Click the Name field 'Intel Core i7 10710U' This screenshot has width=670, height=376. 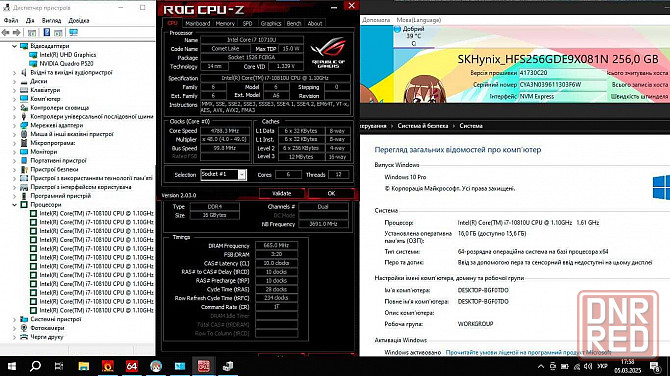point(251,40)
